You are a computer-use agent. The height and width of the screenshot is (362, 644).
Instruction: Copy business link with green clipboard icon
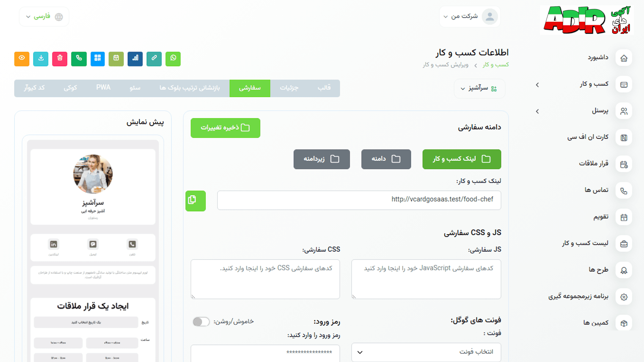click(196, 200)
